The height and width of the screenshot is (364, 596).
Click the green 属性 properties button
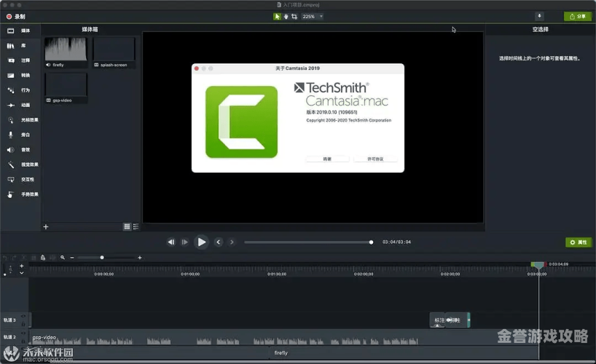tap(579, 242)
